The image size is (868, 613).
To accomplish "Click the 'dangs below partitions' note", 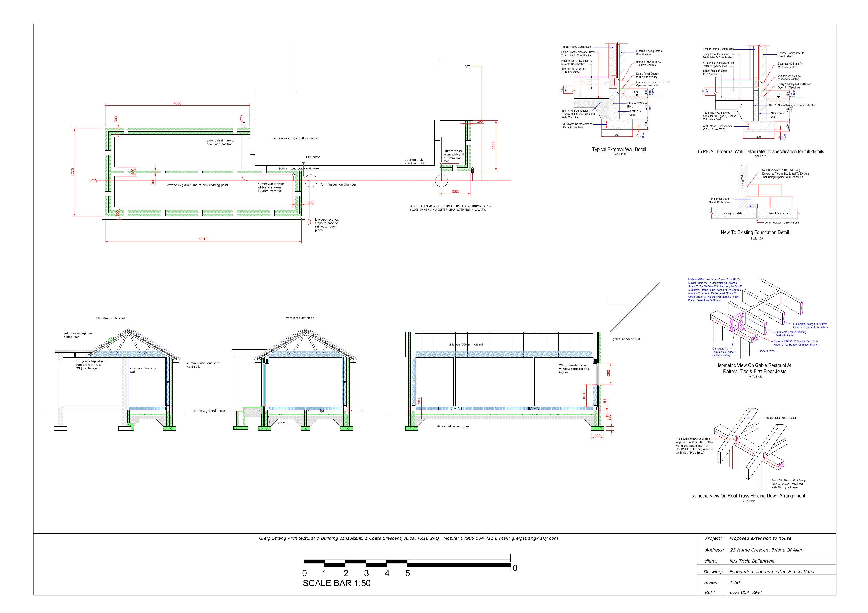I will pos(453,426).
